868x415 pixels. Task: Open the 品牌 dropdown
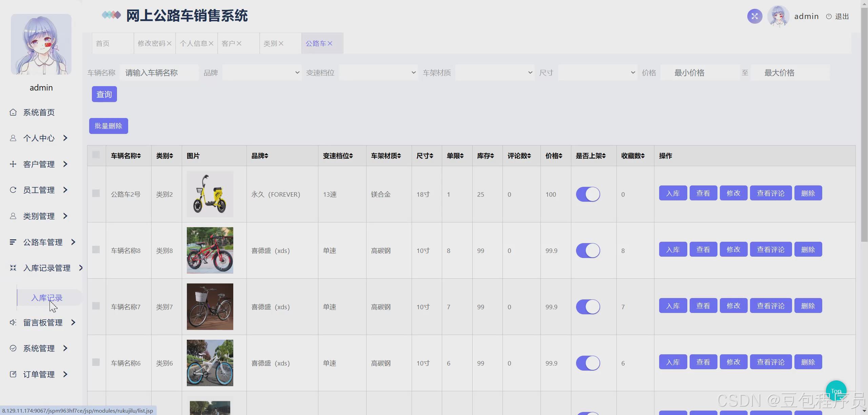(261, 72)
